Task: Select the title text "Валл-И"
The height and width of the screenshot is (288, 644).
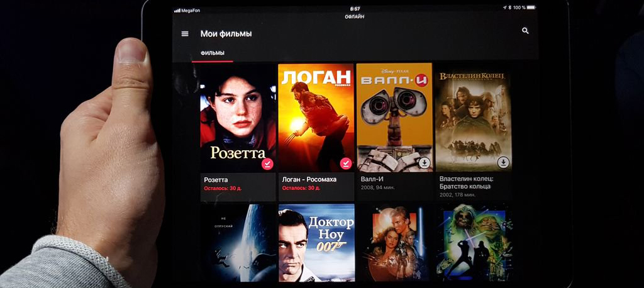Action: pos(371,179)
